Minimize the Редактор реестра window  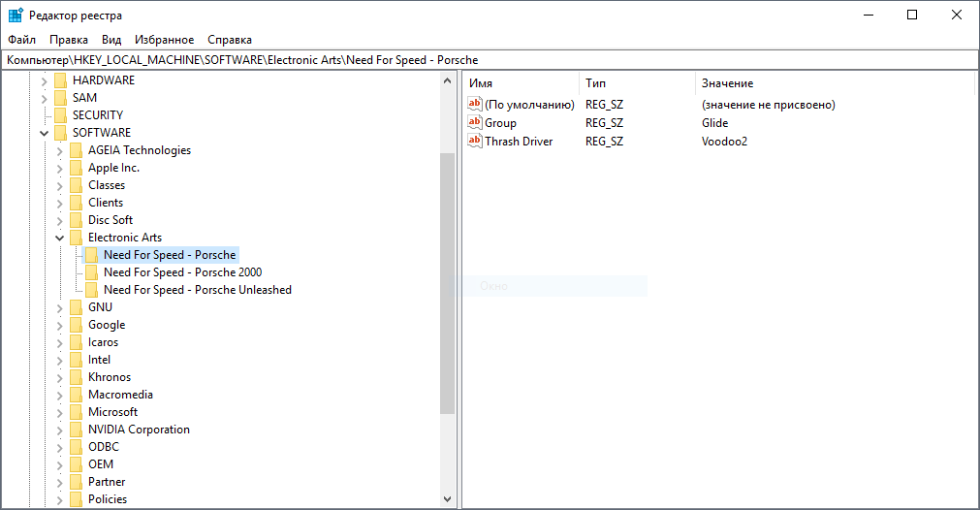coord(869,15)
